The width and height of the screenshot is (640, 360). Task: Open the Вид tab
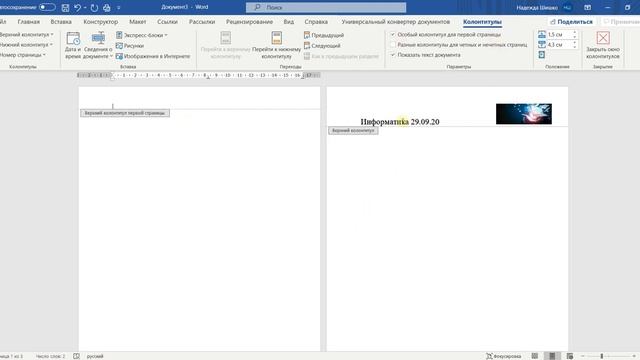click(x=289, y=22)
